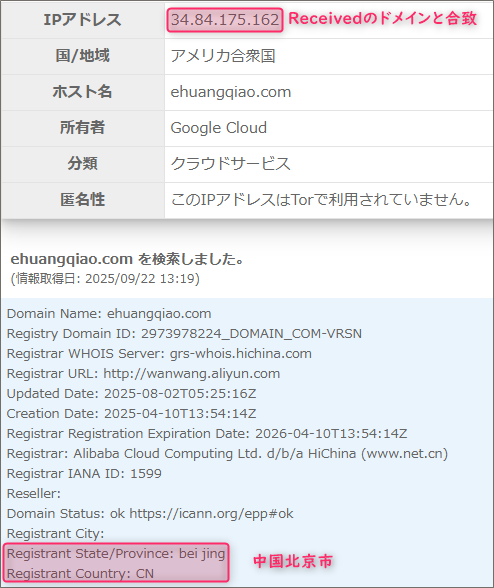
Task: Click the Registrar Alibaba Cloud Computing line
Action: point(227,453)
